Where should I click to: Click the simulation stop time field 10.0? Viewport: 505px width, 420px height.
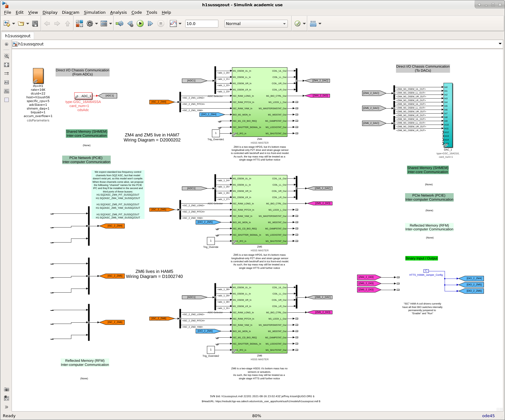pos(201,23)
